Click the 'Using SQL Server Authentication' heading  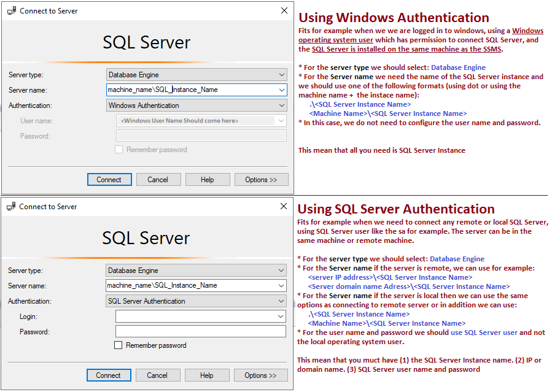point(395,209)
